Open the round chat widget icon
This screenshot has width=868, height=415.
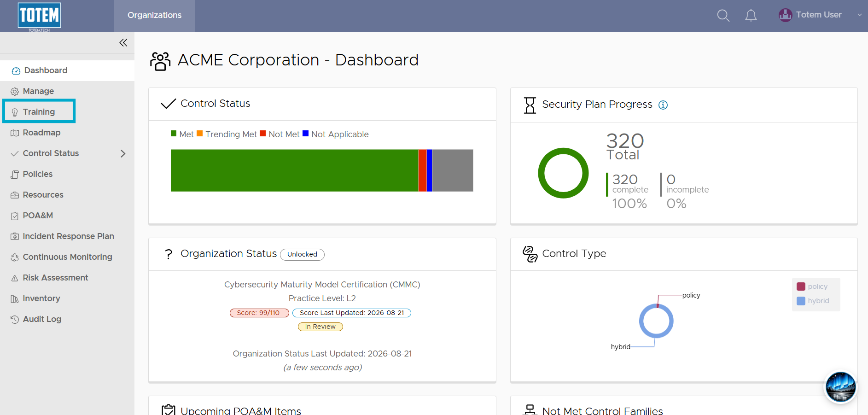pos(840,387)
